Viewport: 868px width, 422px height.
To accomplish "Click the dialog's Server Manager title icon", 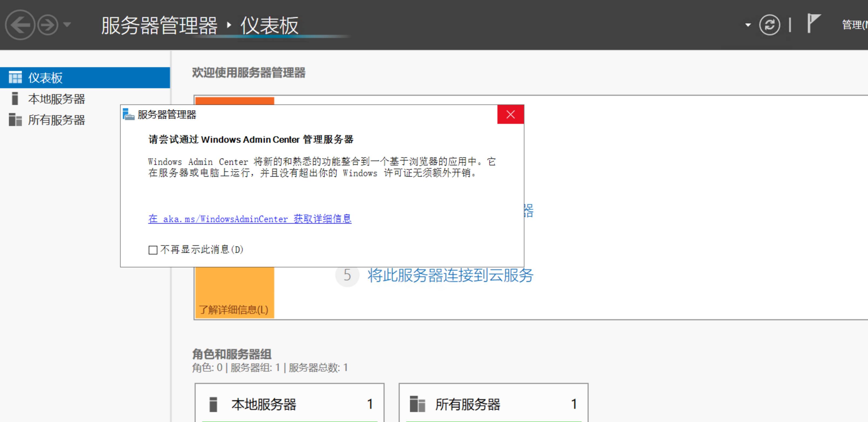I will (128, 114).
